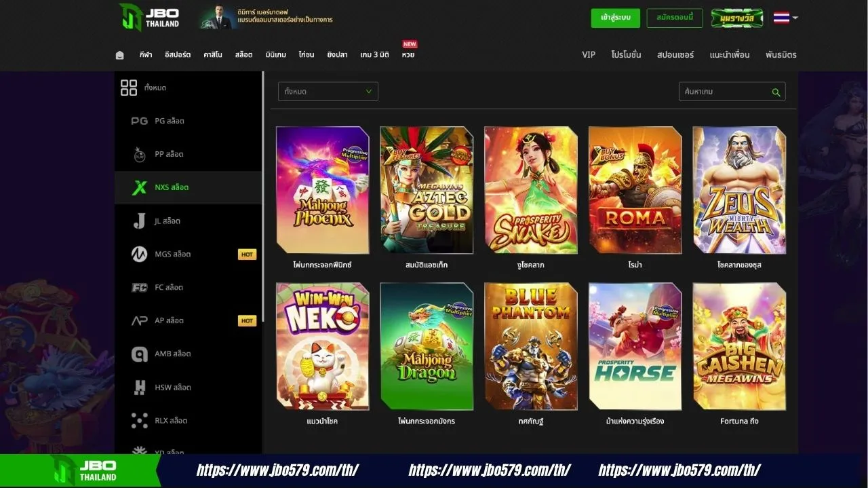Viewport: 868px width, 488px height.
Task: Click the FC slot provider icon
Action: (139, 287)
